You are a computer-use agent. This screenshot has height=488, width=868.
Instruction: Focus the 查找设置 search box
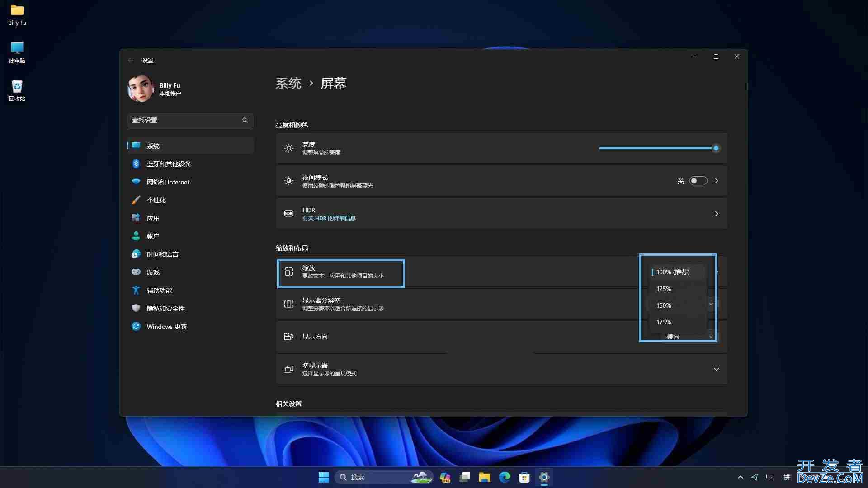tap(190, 120)
